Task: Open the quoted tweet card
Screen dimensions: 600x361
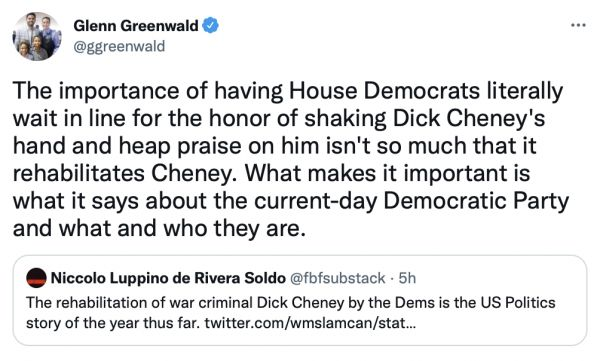Action: tap(300, 301)
